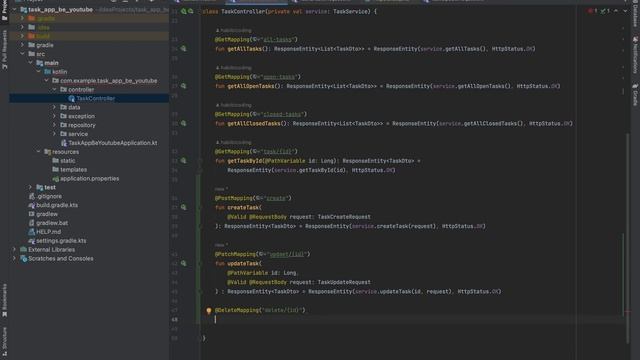Image resolution: width=640 pixels, height=360 pixels.
Task: Click gutter icon beside getTaskById function
Action: point(184,160)
